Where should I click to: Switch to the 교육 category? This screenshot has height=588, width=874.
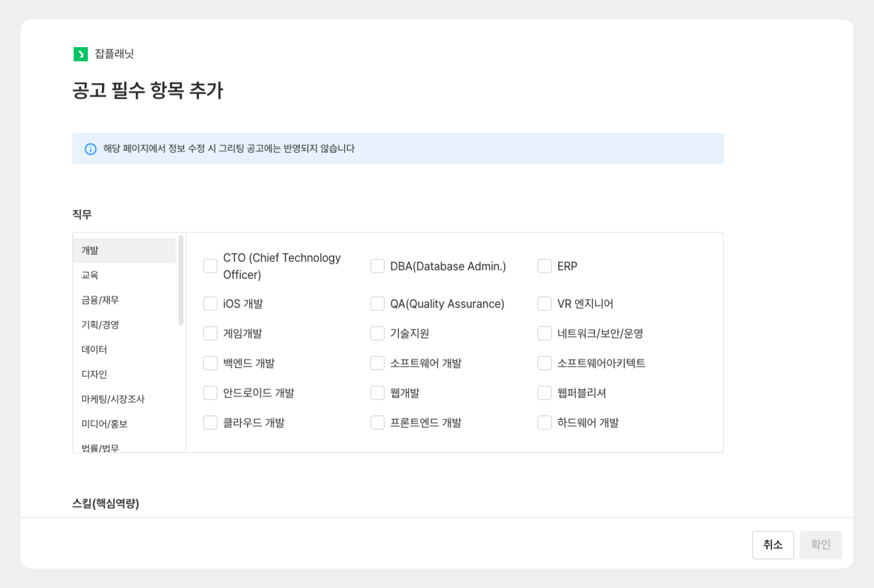124,275
